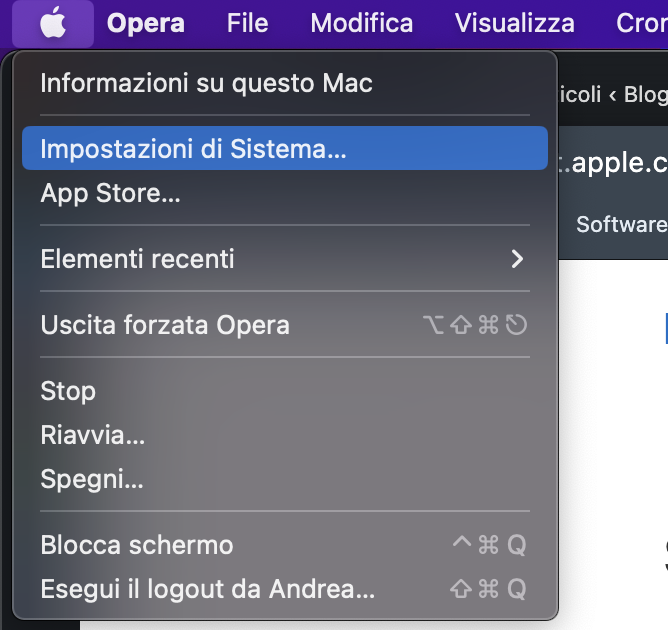Open the File menu

248,23
